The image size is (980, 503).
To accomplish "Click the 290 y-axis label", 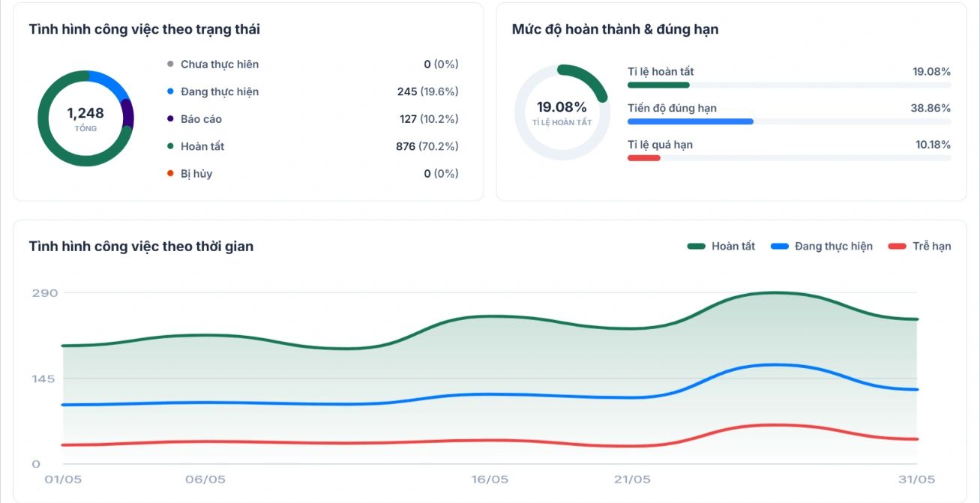I will pyautogui.click(x=44, y=292).
